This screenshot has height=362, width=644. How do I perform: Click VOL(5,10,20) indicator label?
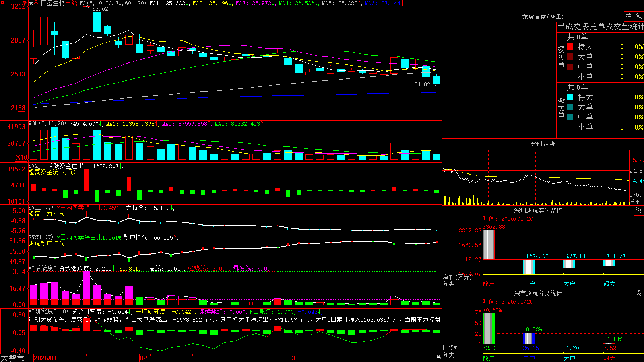point(47,124)
